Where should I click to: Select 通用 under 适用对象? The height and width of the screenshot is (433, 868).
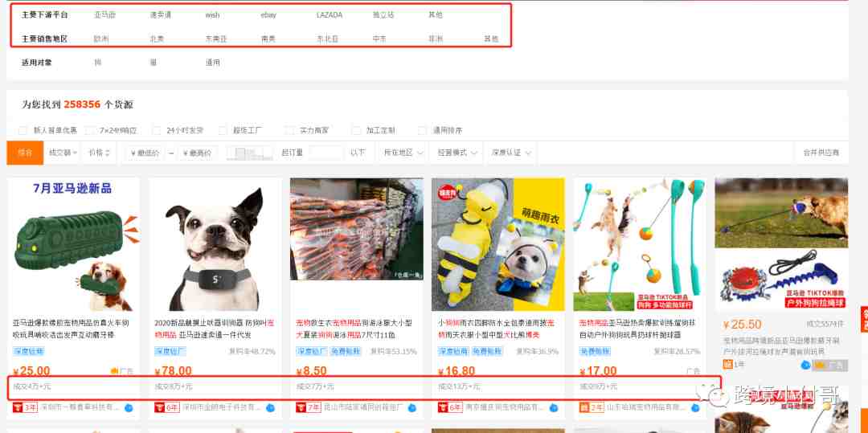point(212,63)
